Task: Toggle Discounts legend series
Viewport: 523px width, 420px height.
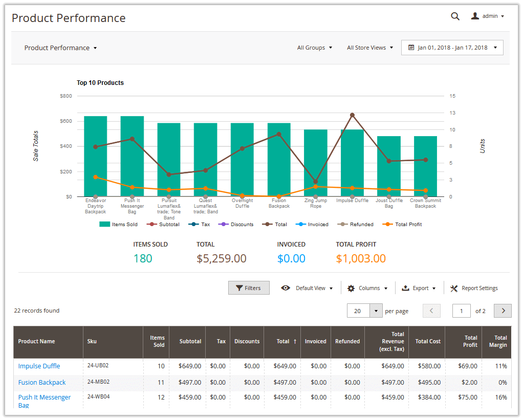Action: tap(236, 225)
